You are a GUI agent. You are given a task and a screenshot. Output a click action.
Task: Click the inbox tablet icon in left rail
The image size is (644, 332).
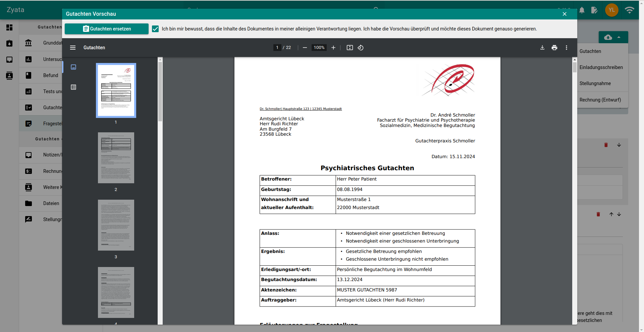point(9,60)
